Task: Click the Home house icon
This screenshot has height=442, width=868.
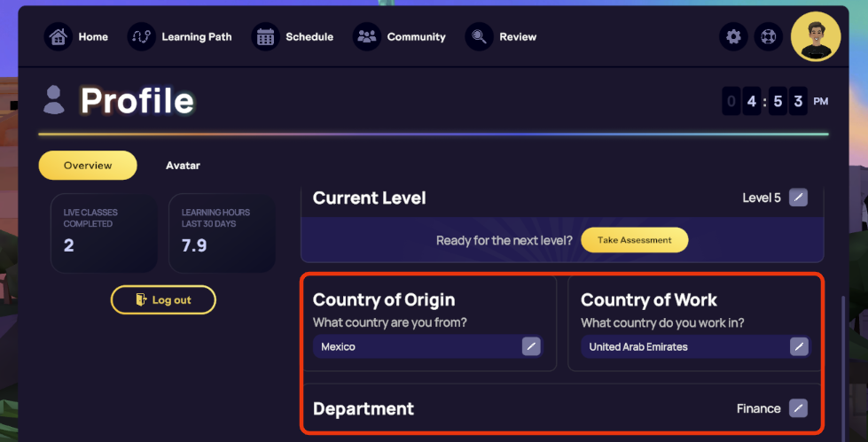Action: point(59,37)
